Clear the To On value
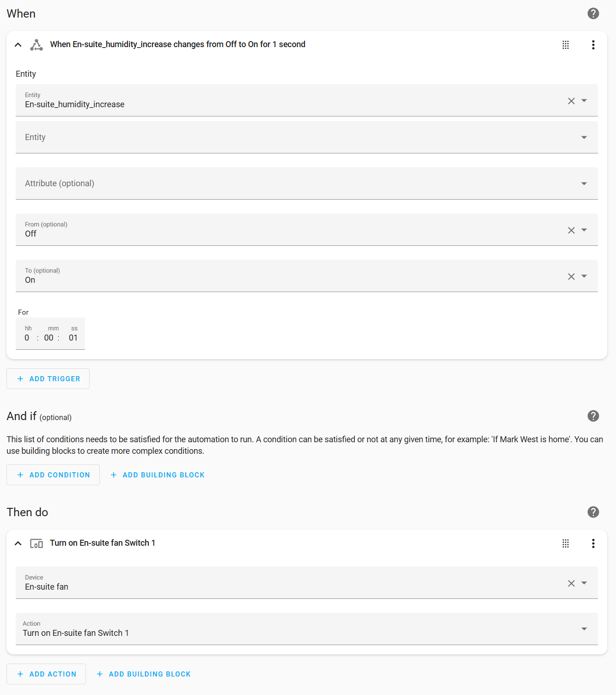 [571, 276]
